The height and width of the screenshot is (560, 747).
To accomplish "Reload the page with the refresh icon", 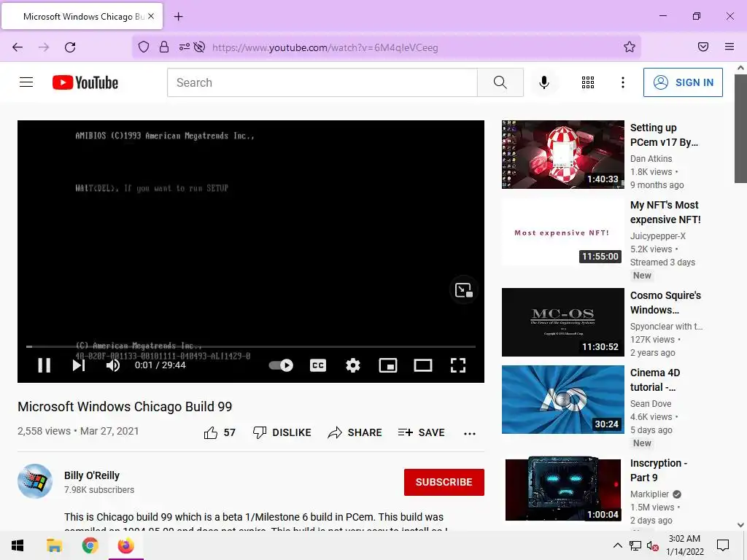I will pyautogui.click(x=70, y=47).
